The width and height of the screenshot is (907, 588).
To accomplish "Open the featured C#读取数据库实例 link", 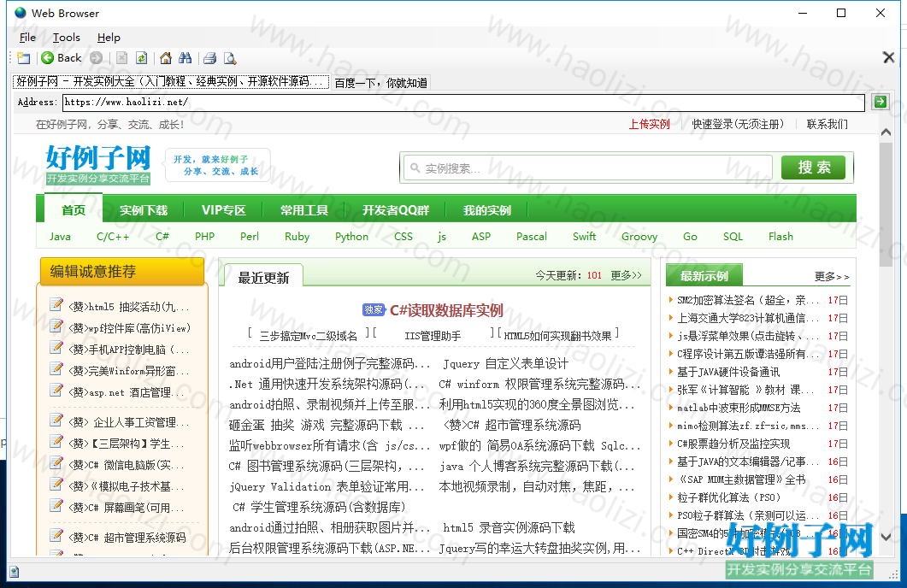I will coord(446,310).
